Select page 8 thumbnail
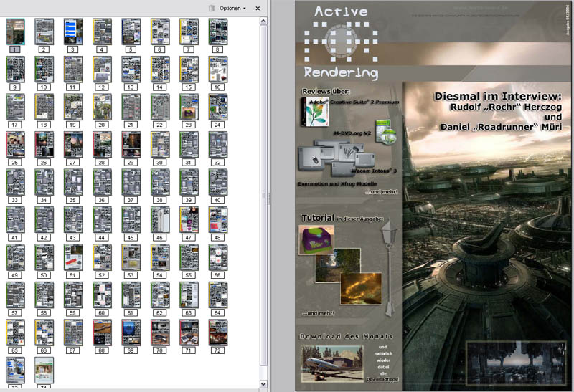574x392 pixels. coord(218,32)
